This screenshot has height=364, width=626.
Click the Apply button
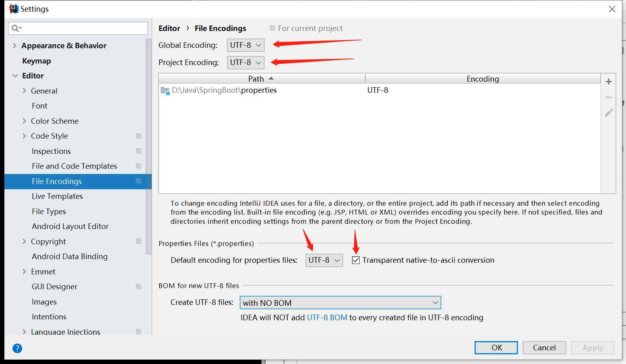[593, 348]
